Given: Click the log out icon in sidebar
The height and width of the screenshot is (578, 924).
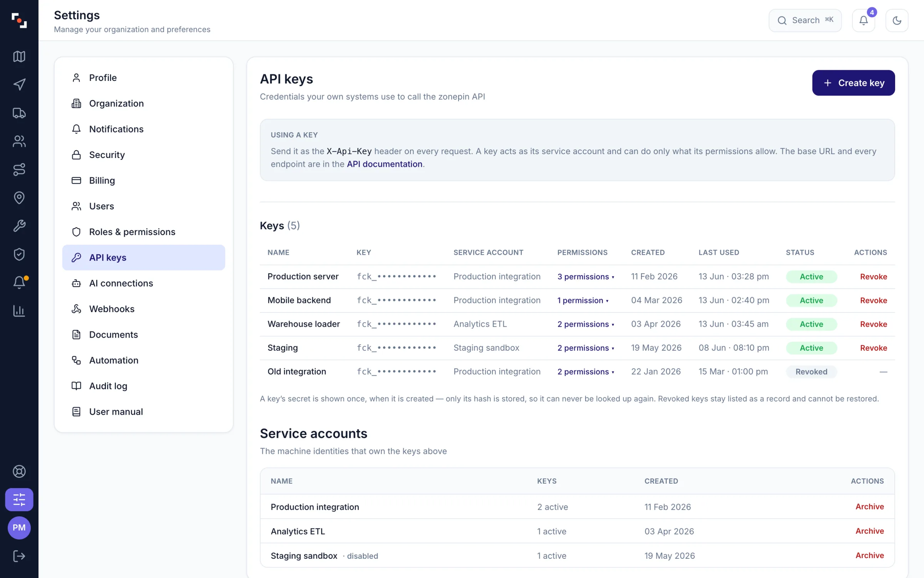Looking at the screenshot, I should pyautogui.click(x=19, y=556).
